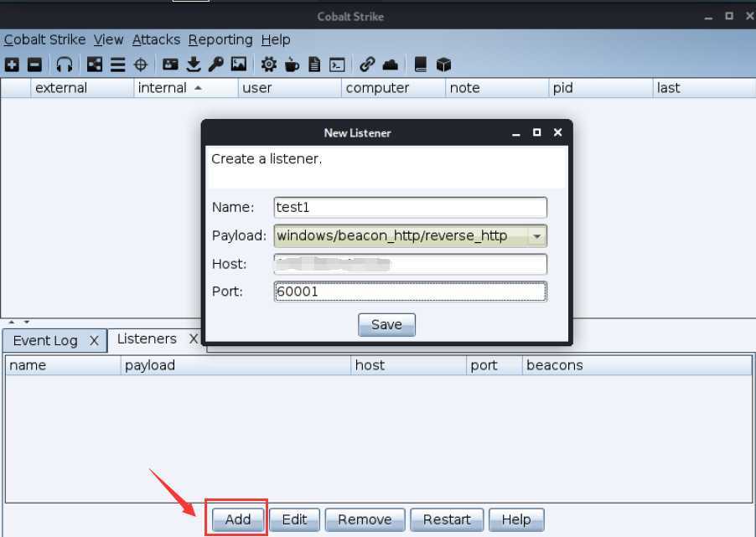Switch to the pivot graph view icon
The image size is (756, 537).
95,65
